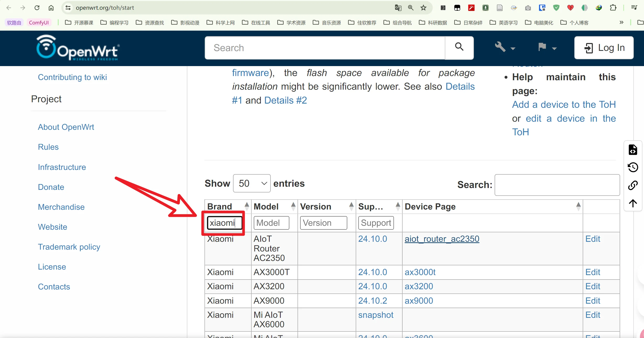Click the back to top arrow icon
The height and width of the screenshot is (338, 644).
pos(633,203)
